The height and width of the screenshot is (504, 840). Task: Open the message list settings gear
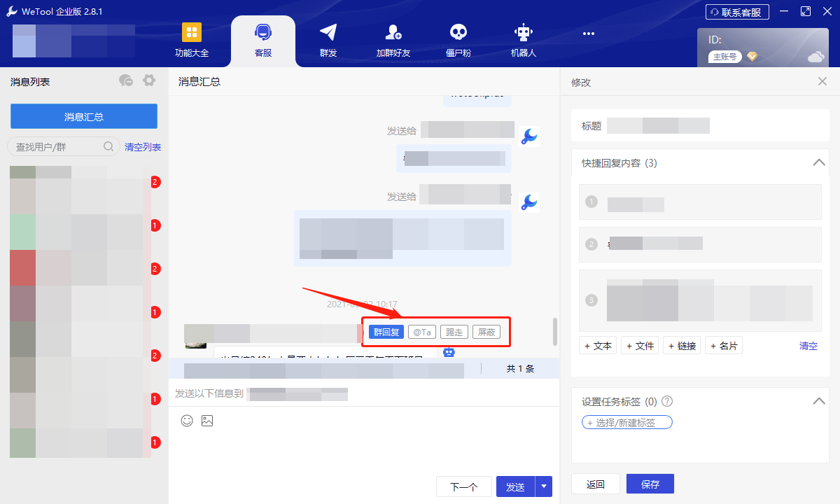[x=148, y=80]
